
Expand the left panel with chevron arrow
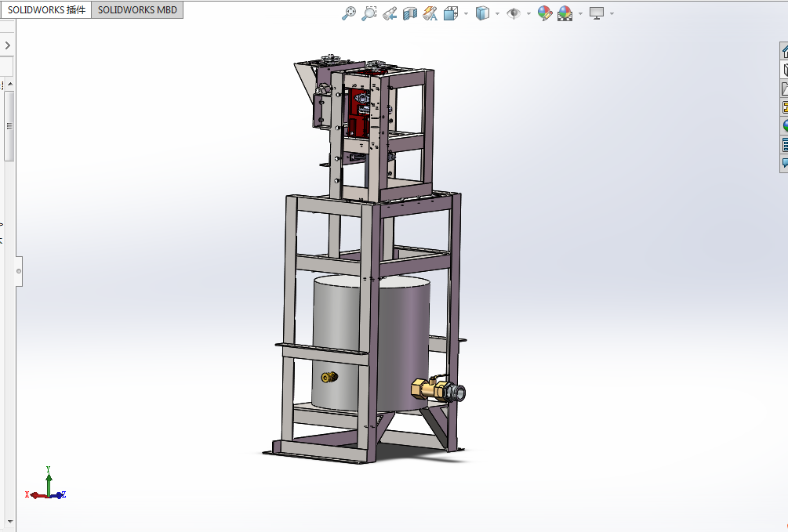[8, 45]
